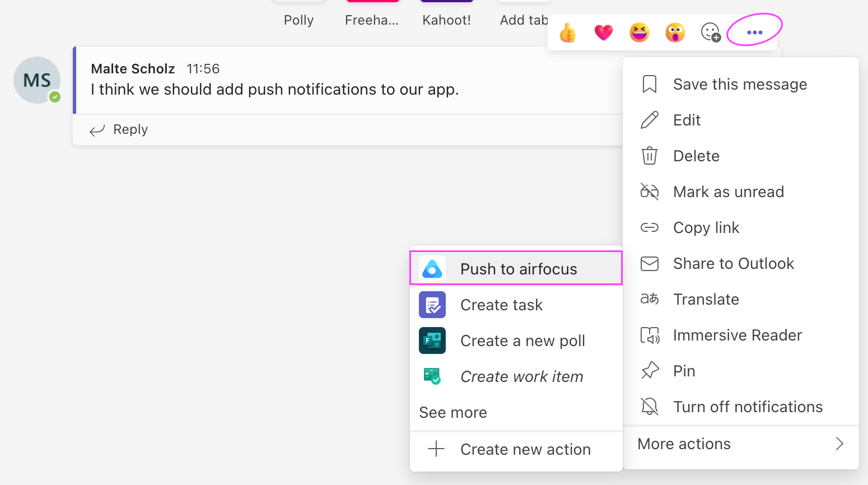The image size is (868, 485).
Task: Expand See more actions list
Action: tap(453, 413)
